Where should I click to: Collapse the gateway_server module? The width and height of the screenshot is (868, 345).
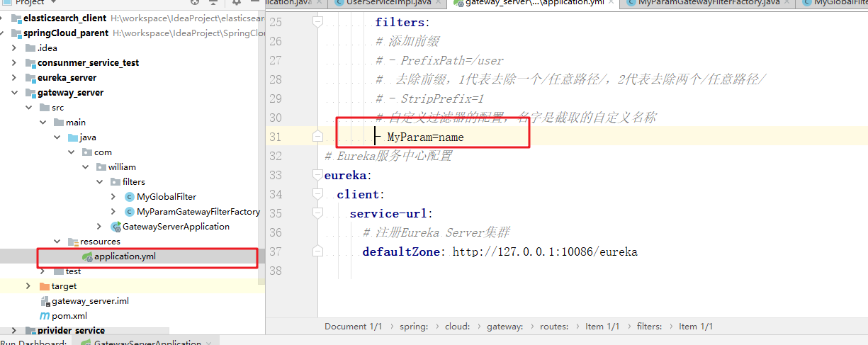(x=14, y=92)
